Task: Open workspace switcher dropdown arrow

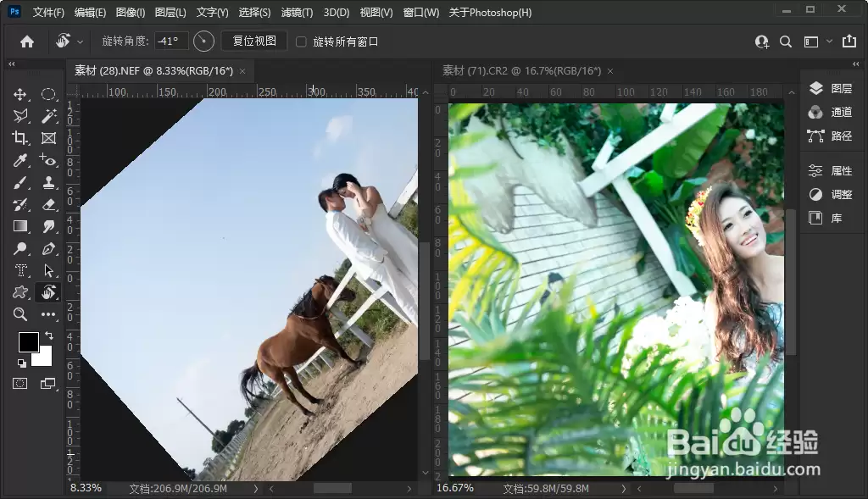Action: pyautogui.click(x=829, y=41)
